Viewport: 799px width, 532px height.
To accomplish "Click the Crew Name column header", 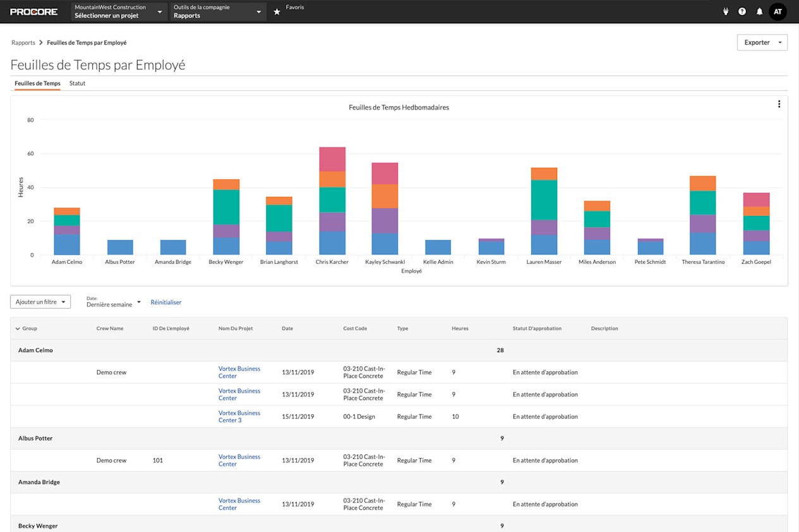I will [110, 329].
